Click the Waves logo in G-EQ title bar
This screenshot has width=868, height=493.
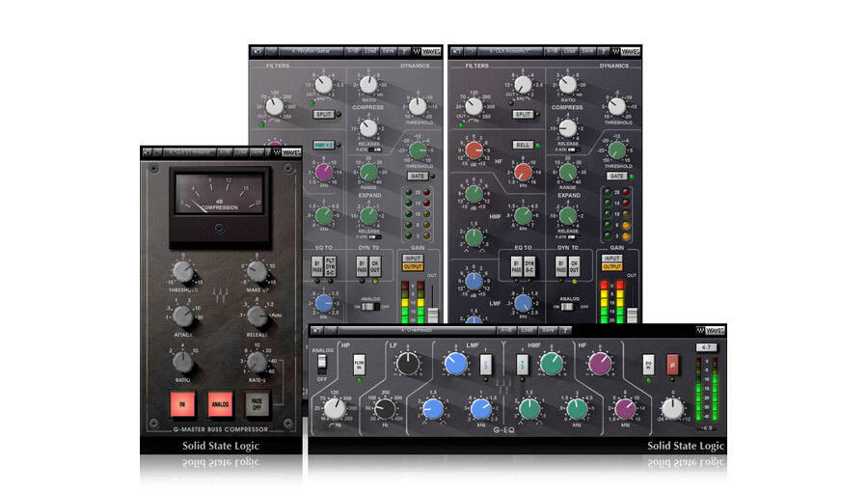[x=710, y=330]
